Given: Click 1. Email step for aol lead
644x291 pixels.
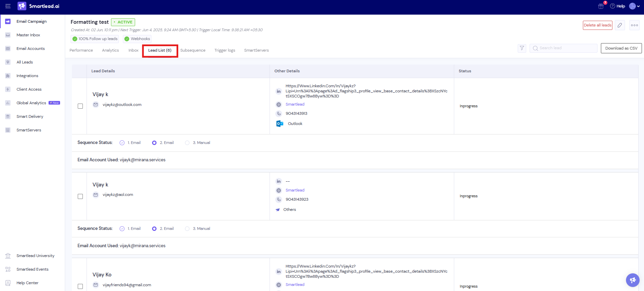Looking at the screenshot, I should 130,229.
